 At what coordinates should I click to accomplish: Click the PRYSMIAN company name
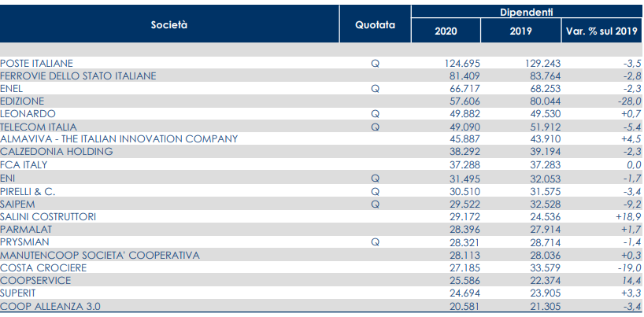pyautogui.click(x=24, y=242)
